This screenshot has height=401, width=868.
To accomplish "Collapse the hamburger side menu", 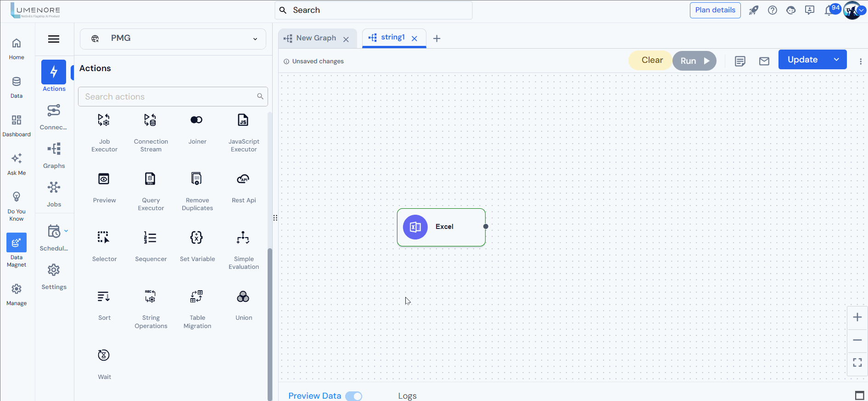I will point(54,39).
